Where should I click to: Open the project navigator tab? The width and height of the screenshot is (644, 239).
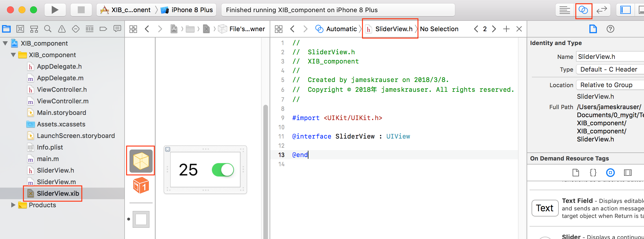click(6, 29)
